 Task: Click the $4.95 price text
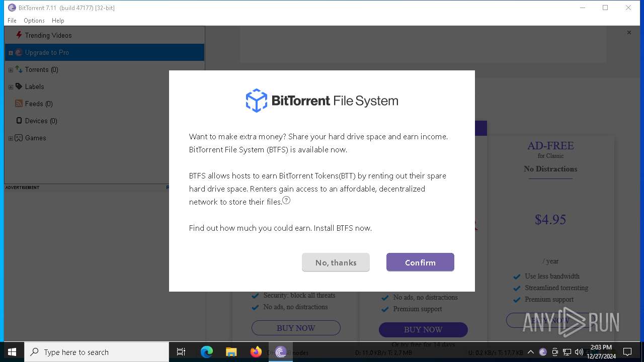(x=550, y=219)
